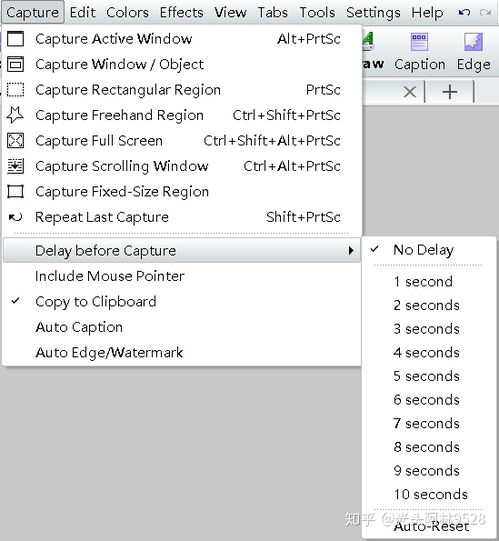Click the Capture Active Window icon
This screenshot has width=499, height=541.
click(x=16, y=39)
